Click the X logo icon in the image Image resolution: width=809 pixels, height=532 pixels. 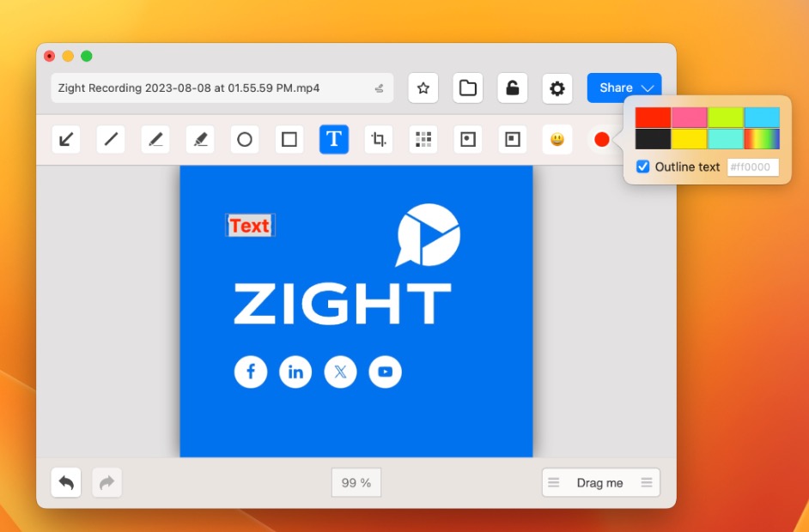341,372
